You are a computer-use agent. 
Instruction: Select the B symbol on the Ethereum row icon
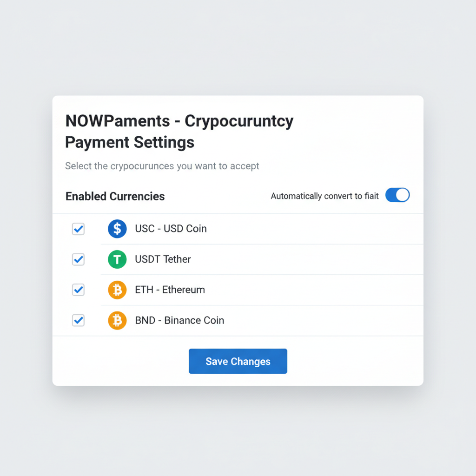(117, 290)
